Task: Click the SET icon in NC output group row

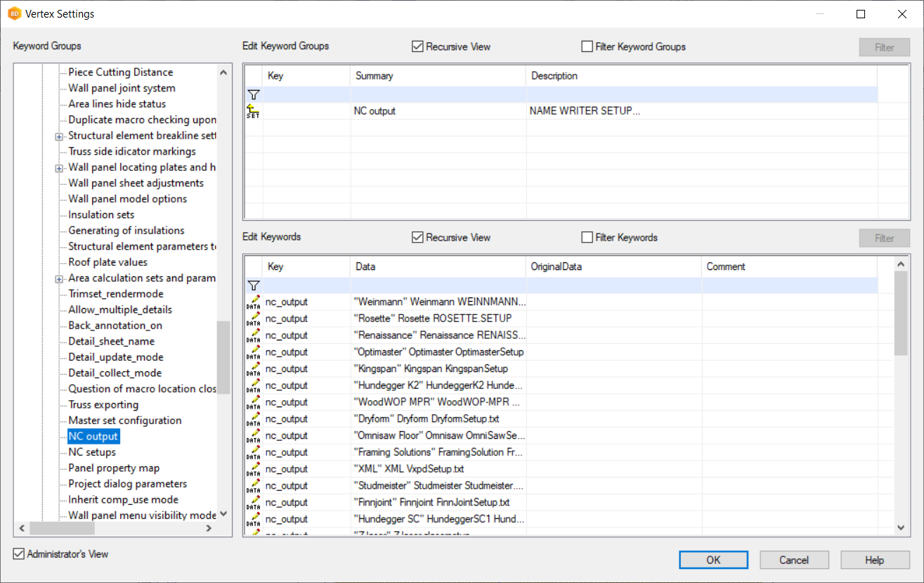Action: coord(253,111)
